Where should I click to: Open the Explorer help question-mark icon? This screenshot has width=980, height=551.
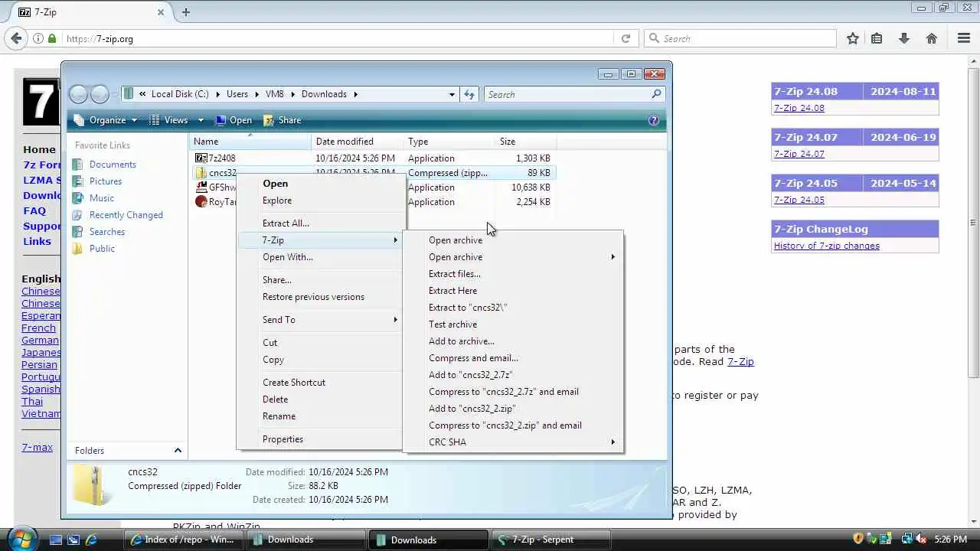(653, 120)
